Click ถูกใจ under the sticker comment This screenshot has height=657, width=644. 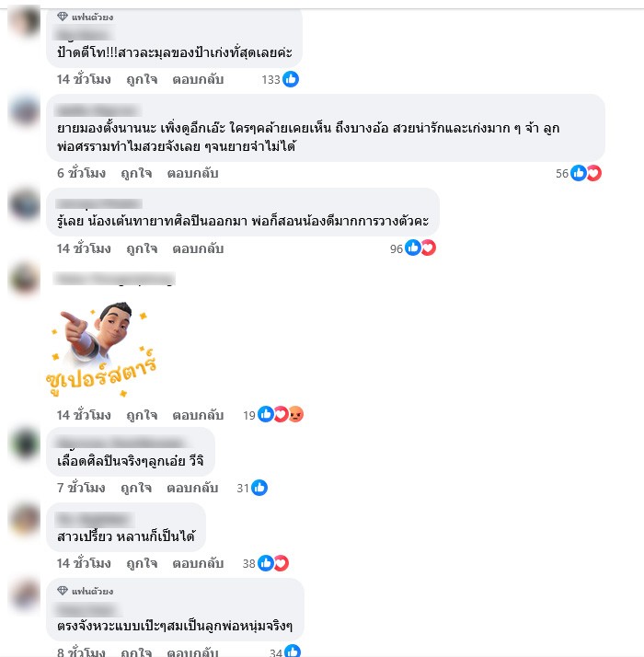[142, 415]
